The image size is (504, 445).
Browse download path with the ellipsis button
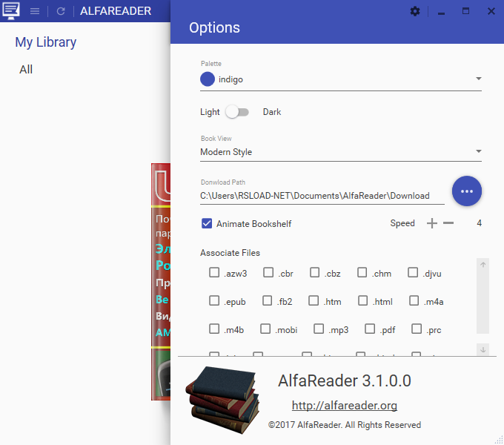coord(467,191)
